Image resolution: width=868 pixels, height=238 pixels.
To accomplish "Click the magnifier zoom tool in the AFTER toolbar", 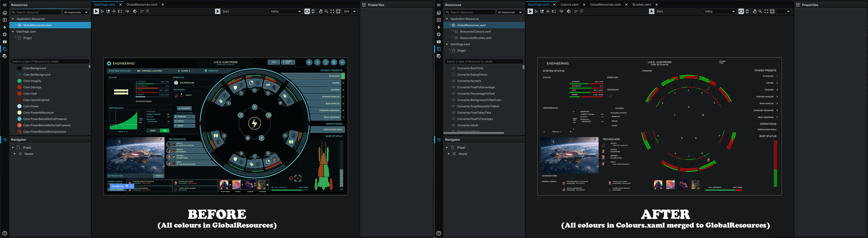I will (760, 12).
